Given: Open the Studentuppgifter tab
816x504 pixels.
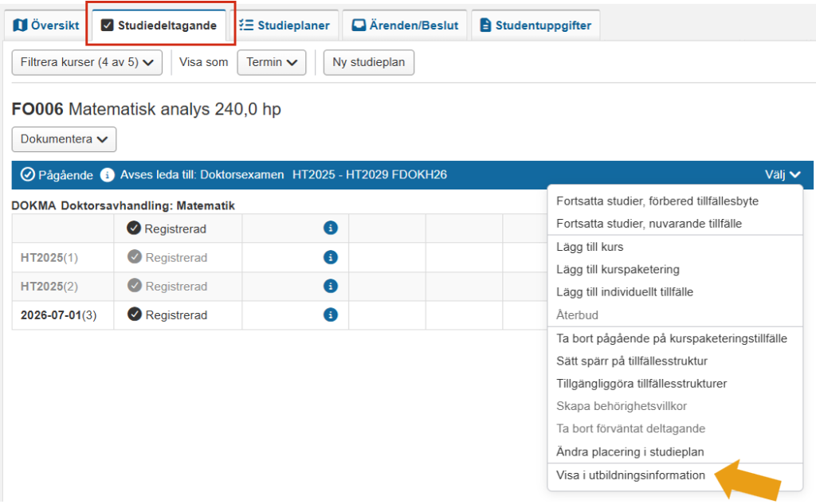Looking at the screenshot, I should 535,25.
